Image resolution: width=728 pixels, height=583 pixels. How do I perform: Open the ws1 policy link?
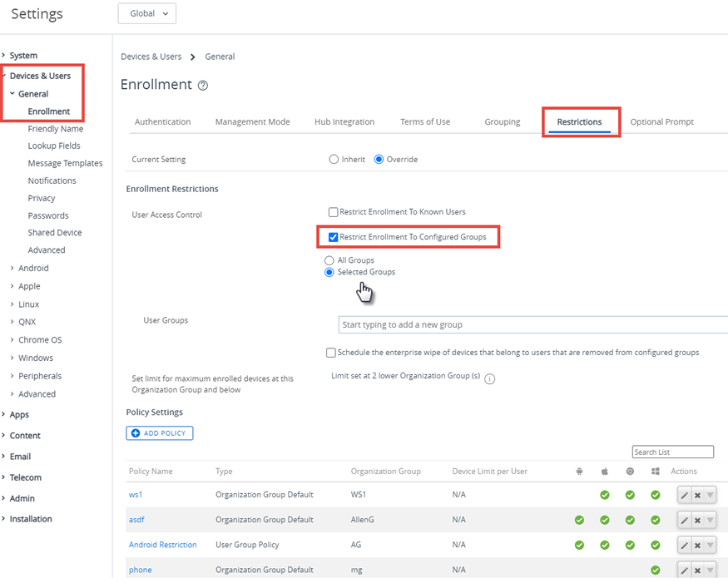136,495
